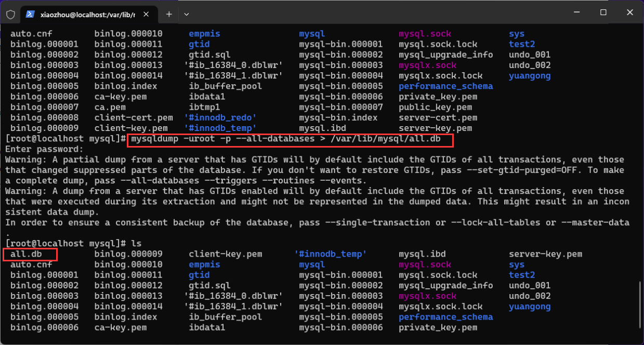Screen dimensions: 644x345
Task: Click the 'ls' command after the prompt
Action: (x=136, y=243)
